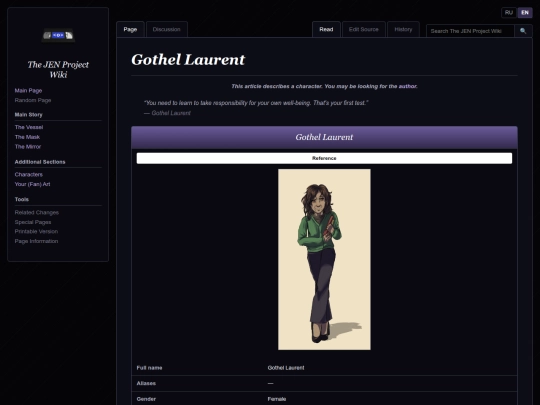Image resolution: width=540 pixels, height=405 pixels.
Task: Click the 'Additional Sections' sidebar heading
Action: tap(40, 162)
